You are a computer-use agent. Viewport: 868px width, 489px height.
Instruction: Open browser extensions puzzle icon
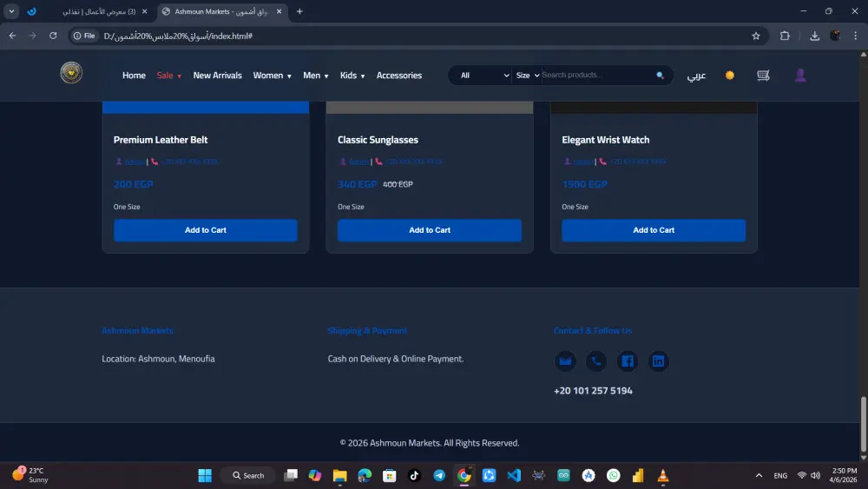click(785, 36)
